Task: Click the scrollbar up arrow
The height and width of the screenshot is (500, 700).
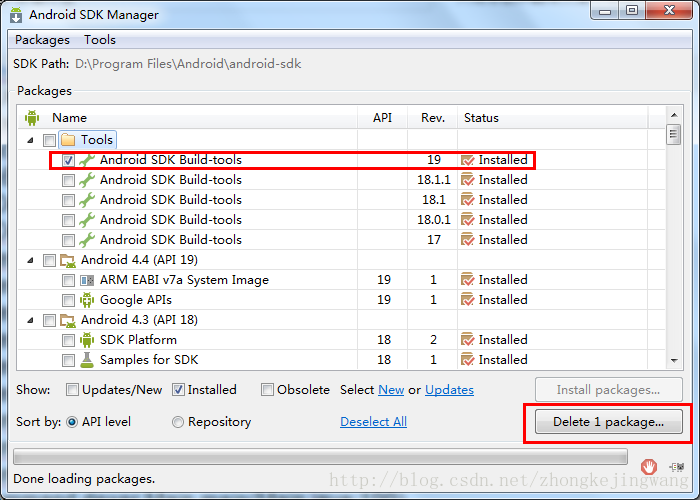Action: pos(674,115)
